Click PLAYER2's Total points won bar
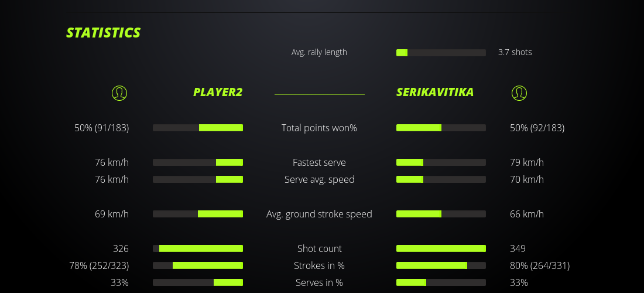The image size is (644, 293). (x=198, y=128)
